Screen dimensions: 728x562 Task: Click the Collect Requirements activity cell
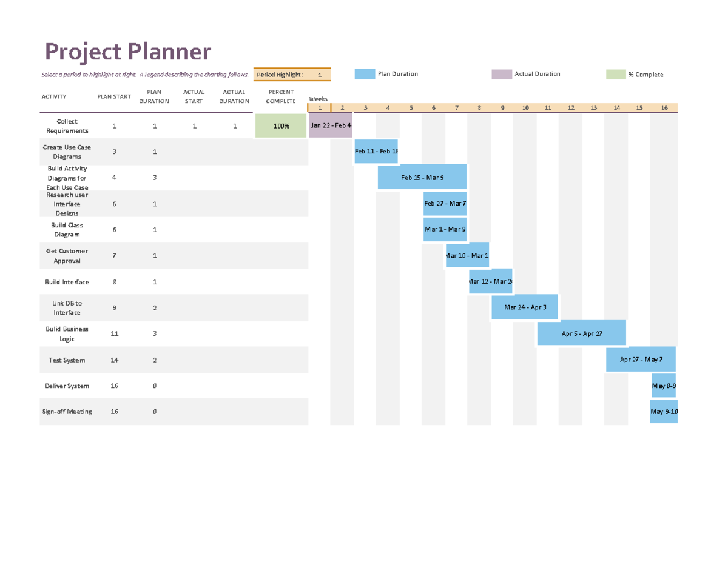[x=67, y=126]
